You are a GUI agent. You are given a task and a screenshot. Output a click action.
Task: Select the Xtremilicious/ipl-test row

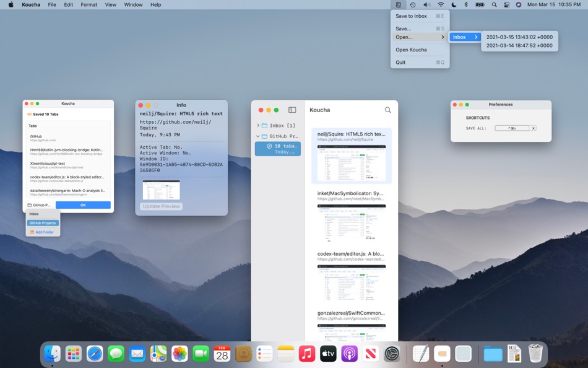(69, 165)
